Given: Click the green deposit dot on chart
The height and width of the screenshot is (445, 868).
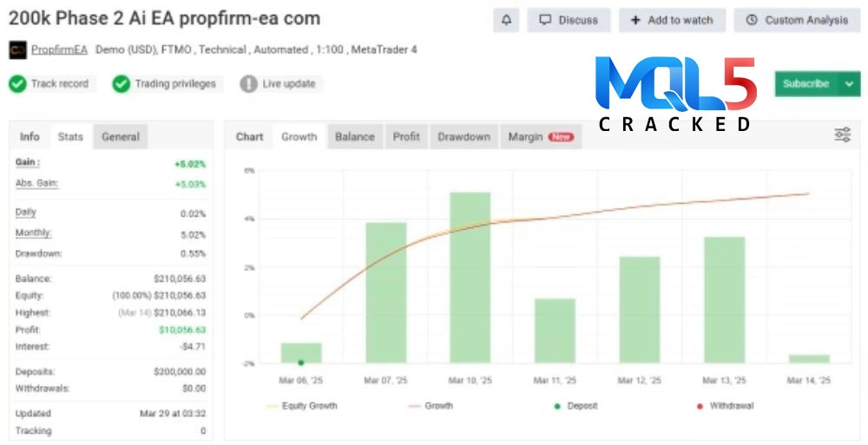Looking at the screenshot, I should coord(300,363).
